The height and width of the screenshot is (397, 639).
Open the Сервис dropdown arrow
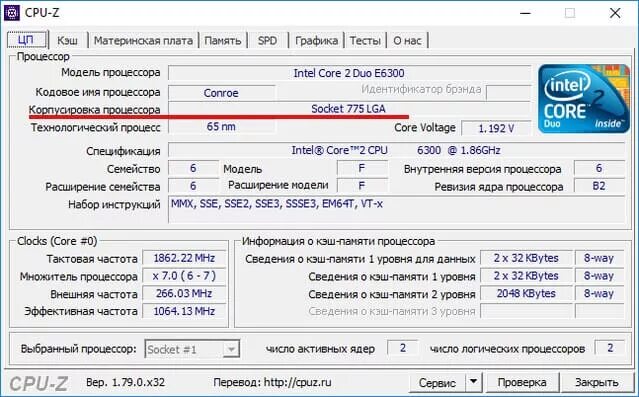473,382
